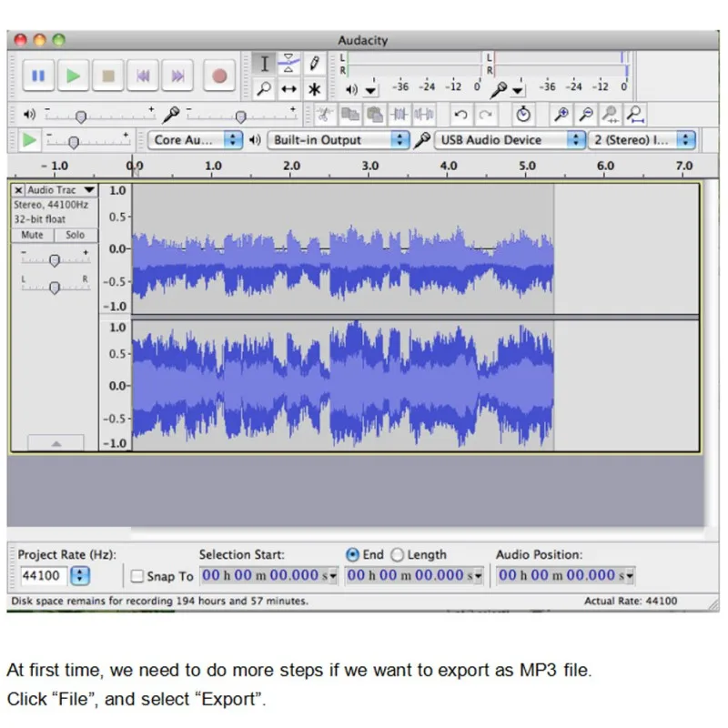Click the Sync-Lock clock icon

(x=523, y=114)
